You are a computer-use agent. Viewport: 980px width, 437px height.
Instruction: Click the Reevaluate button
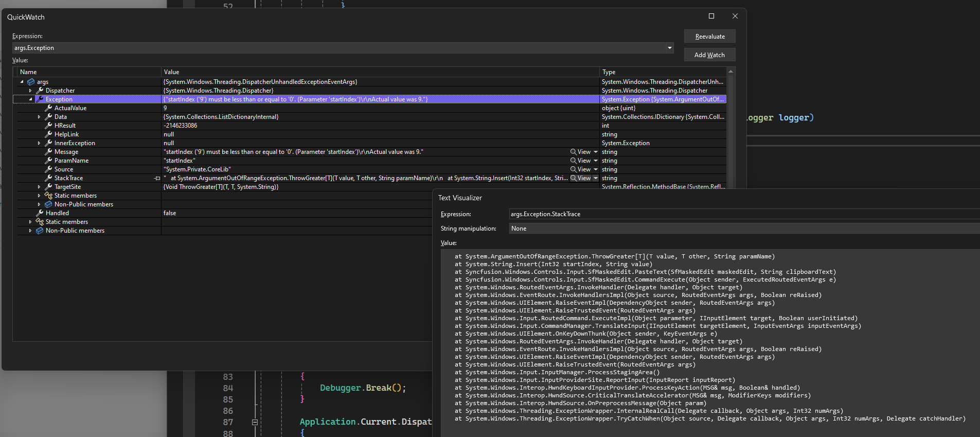[x=709, y=37]
